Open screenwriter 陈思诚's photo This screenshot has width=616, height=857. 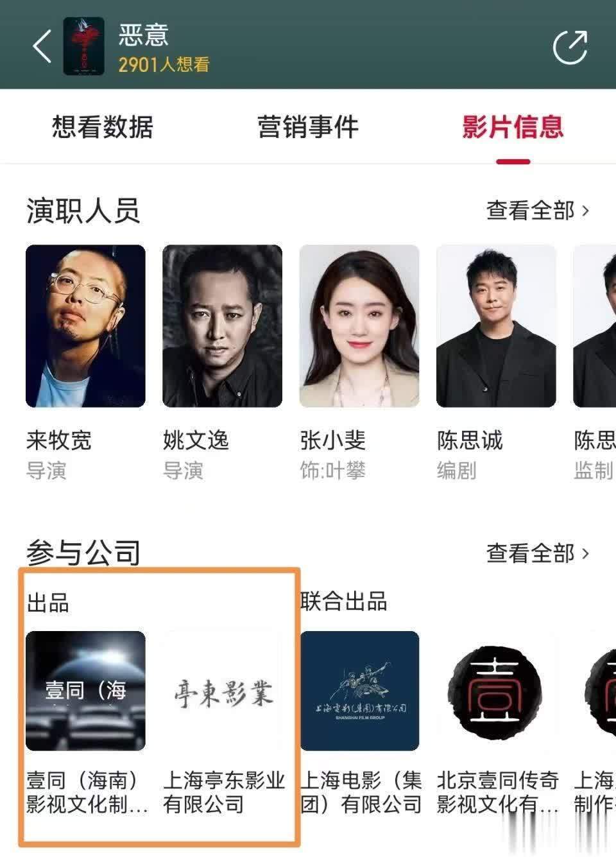pos(496,326)
